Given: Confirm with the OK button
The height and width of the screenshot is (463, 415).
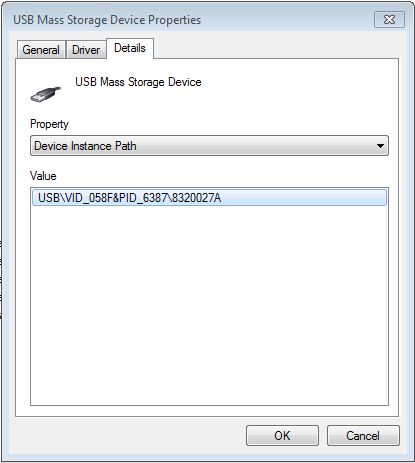Looking at the screenshot, I should click(282, 435).
